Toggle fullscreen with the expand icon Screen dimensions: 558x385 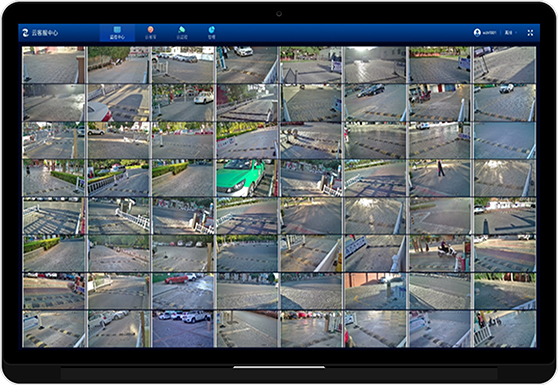pyautogui.click(x=530, y=33)
